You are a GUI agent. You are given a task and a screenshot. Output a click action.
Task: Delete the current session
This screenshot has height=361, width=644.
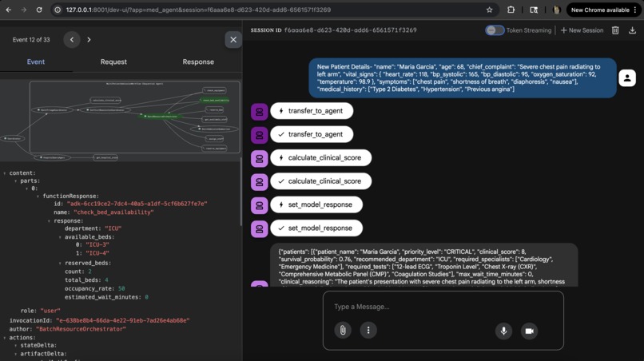coord(615,30)
